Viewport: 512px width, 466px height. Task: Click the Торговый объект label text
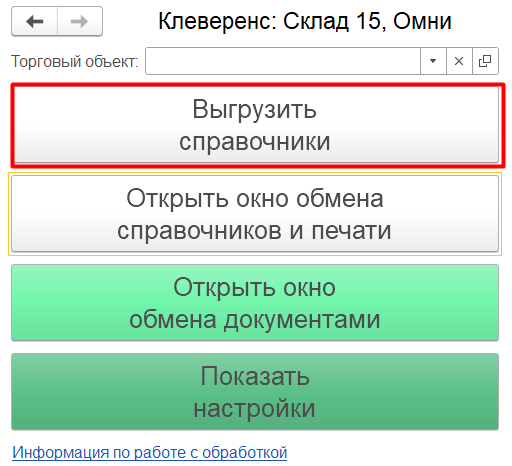pos(75,62)
